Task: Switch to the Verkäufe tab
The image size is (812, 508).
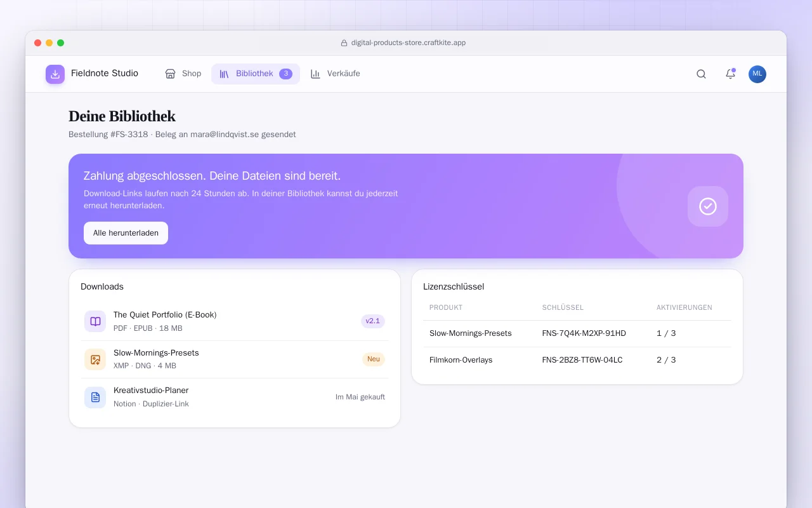Action: [x=336, y=74]
